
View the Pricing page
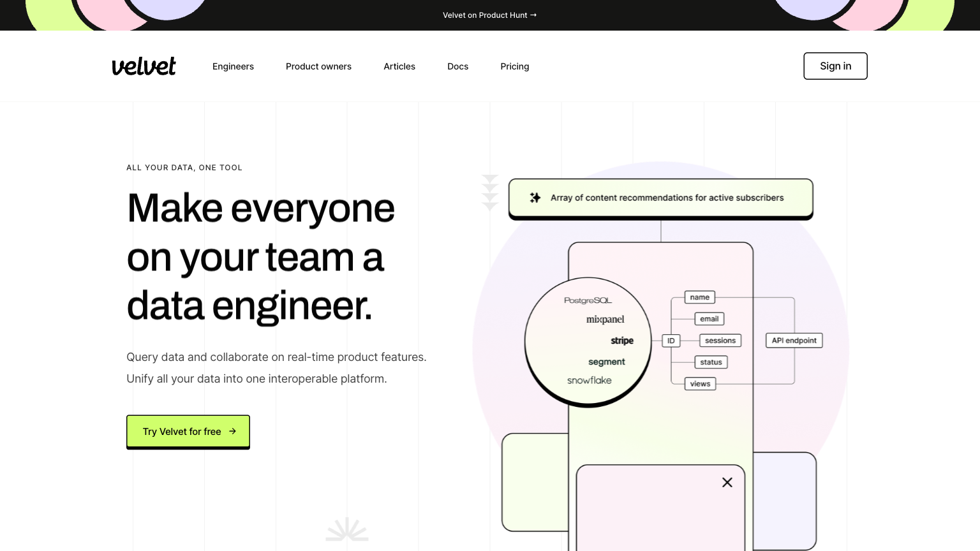pyautogui.click(x=514, y=66)
